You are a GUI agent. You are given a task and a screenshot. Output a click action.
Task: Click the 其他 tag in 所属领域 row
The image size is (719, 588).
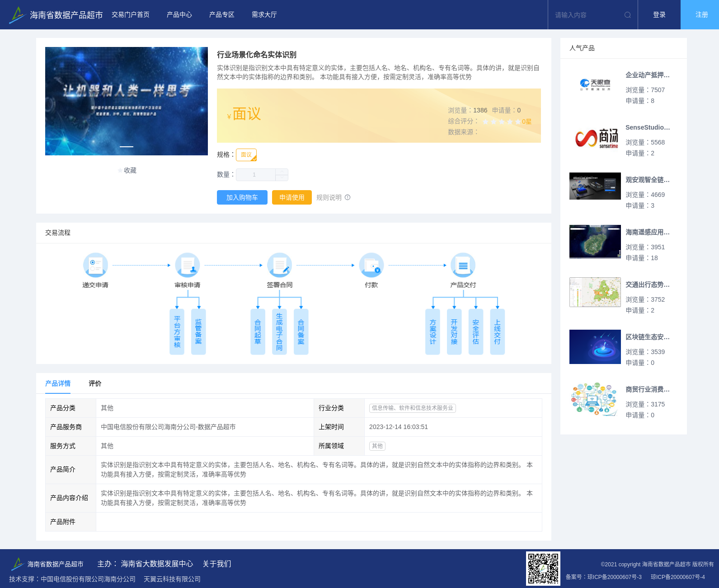click(377, 446)
